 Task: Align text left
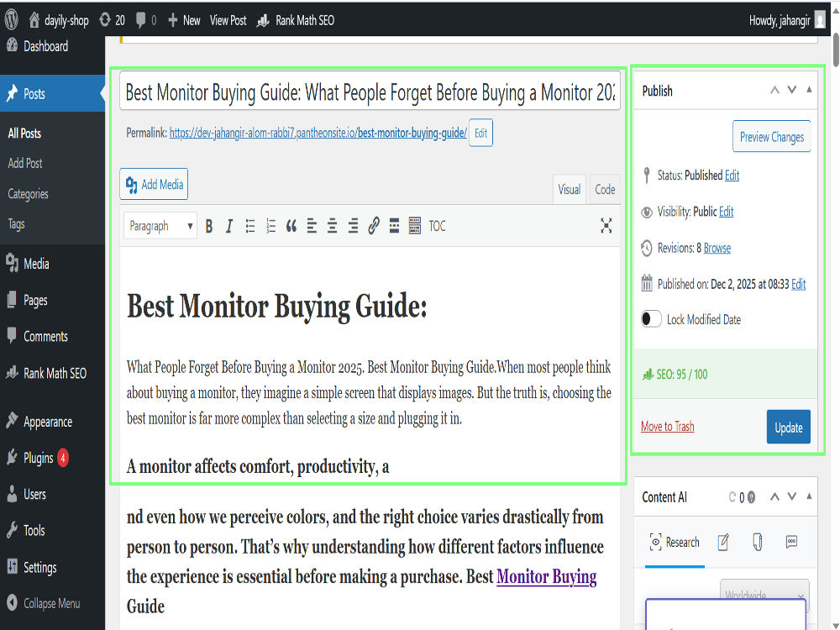click(312, 226)
